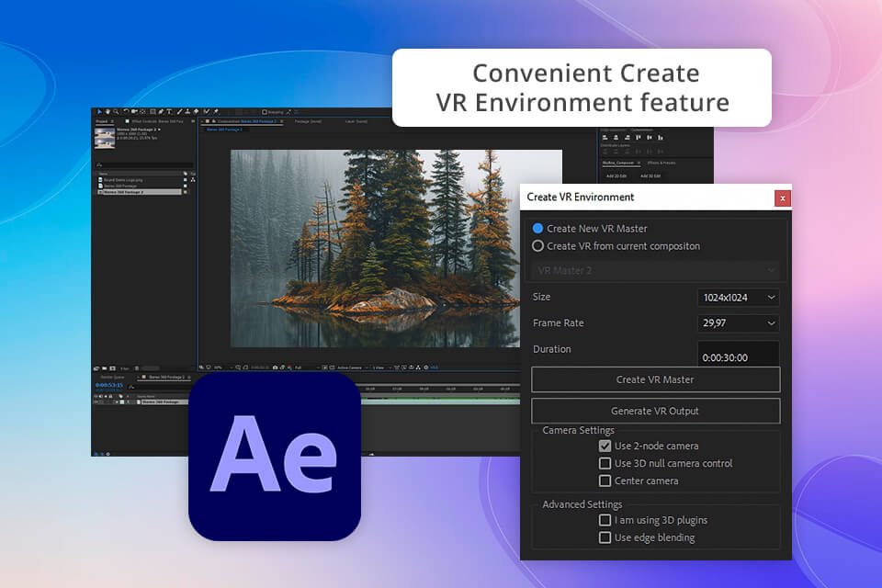Enable Use edge blending checkbox

(605, 537)
